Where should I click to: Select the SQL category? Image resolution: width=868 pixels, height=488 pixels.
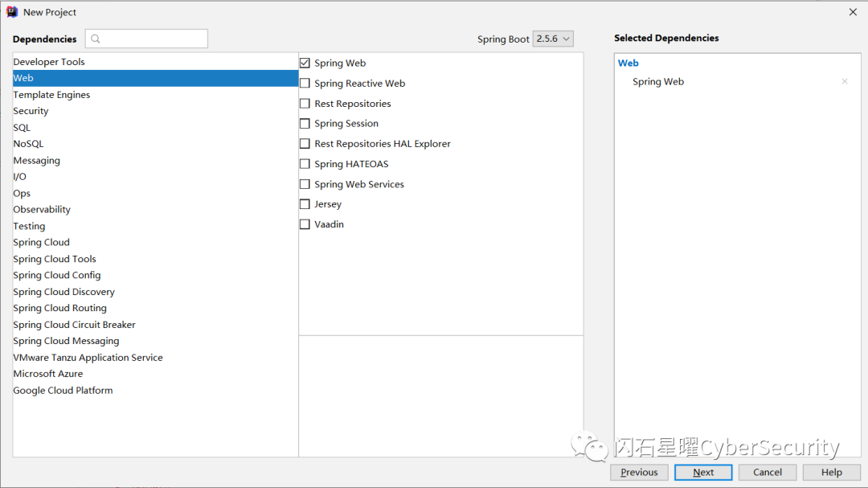click(x=156, y=127)
